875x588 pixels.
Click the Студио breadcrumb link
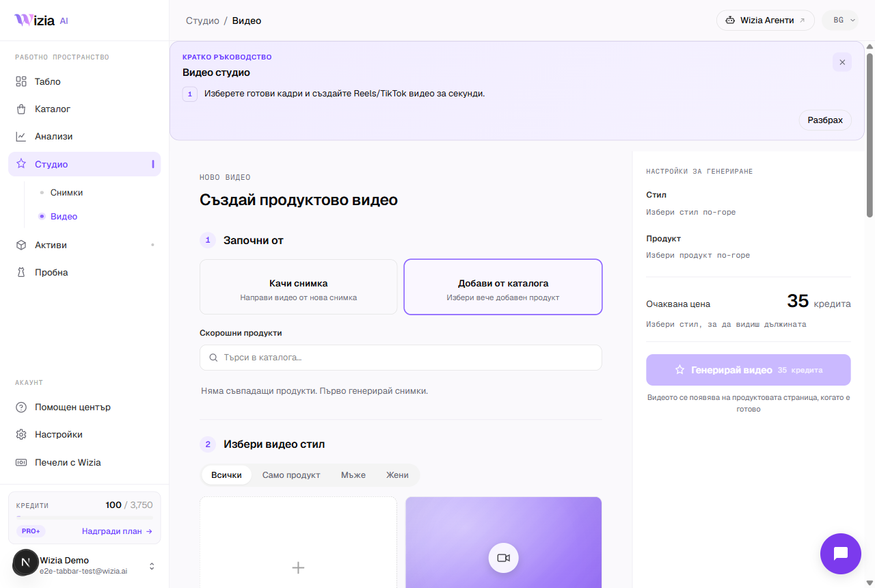click(202, 21)
